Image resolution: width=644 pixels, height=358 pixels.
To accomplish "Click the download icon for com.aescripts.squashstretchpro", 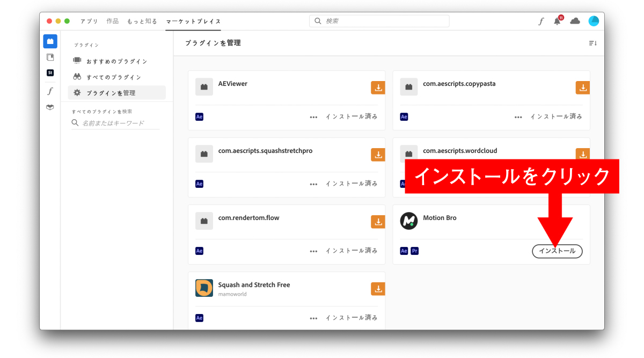I will point(378,155).
